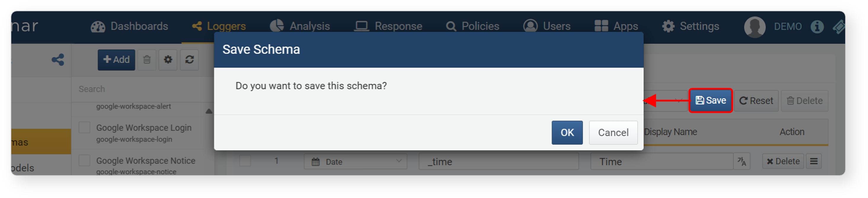
Task: Open the Dashboards menu
Action: [130, 26]
